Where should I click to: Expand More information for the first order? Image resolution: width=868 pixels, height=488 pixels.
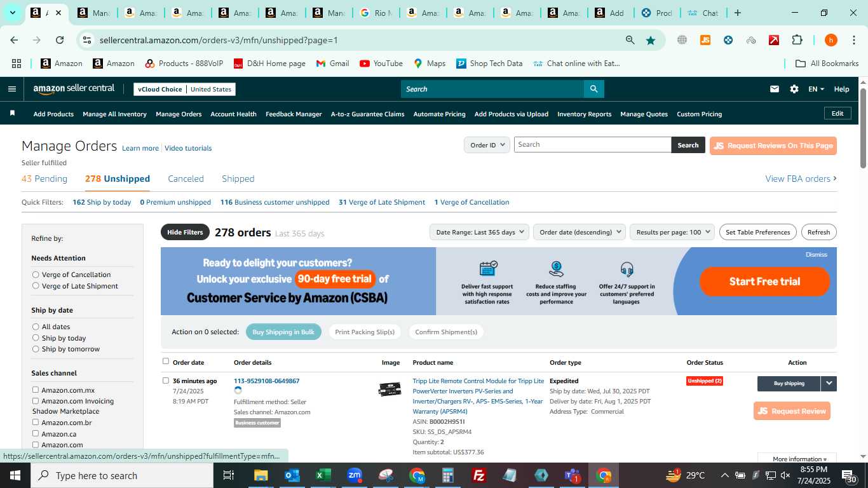(799, 459)
